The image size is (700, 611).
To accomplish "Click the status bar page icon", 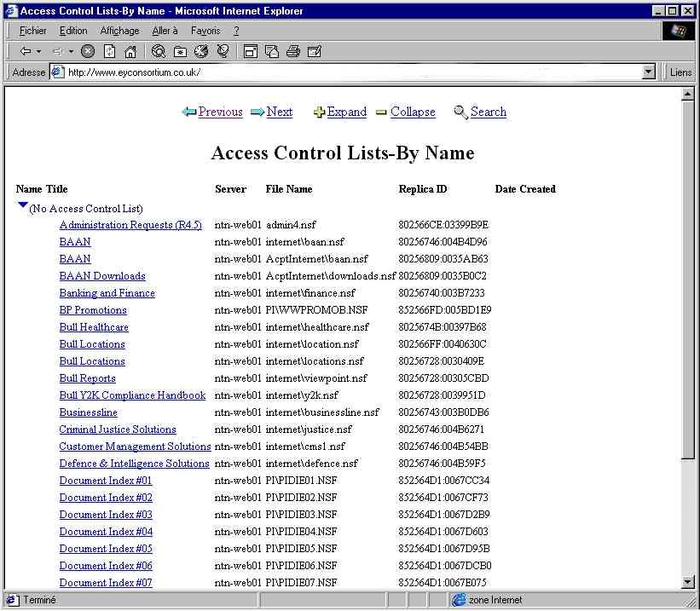I will click(x=12, y=600).
